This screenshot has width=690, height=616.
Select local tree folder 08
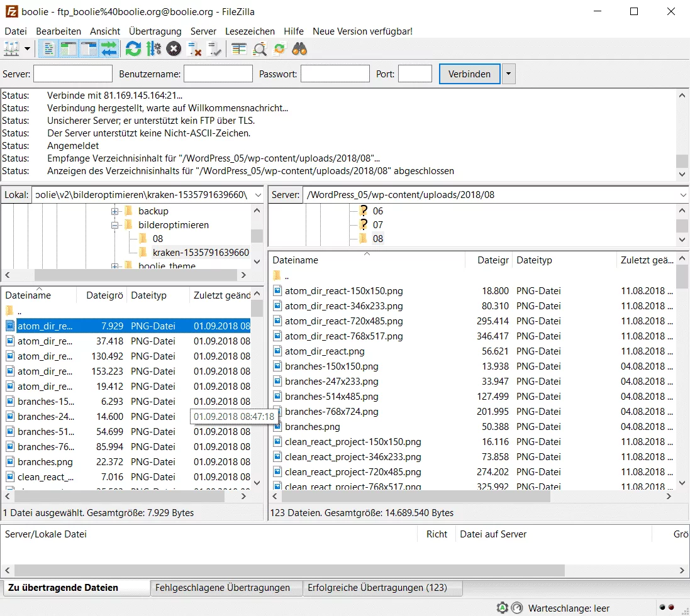[157, 239]
